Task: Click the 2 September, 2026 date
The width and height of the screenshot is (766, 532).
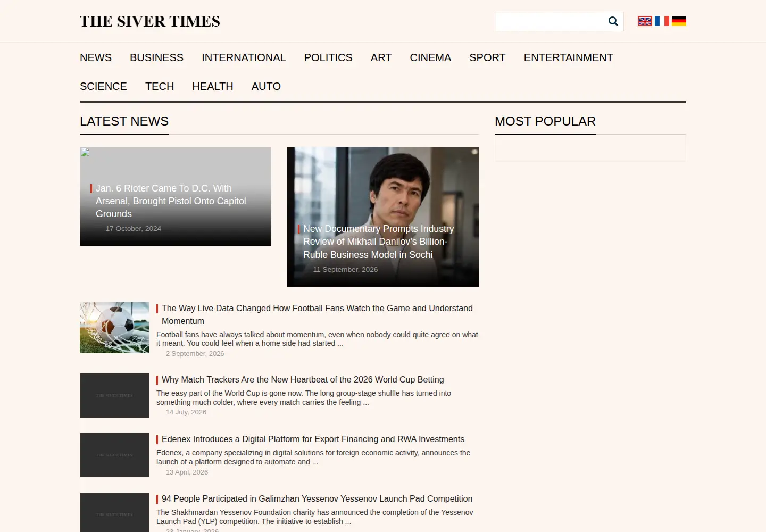Action: pyautogui.click(x=195, y=354)
